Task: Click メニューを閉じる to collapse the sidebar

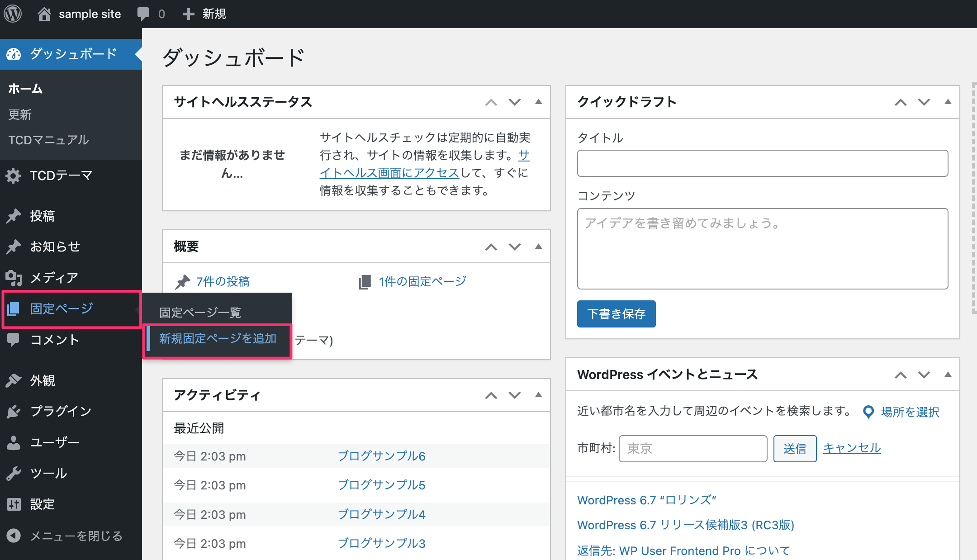Action: pyautogui.click(x=76, y=536)
